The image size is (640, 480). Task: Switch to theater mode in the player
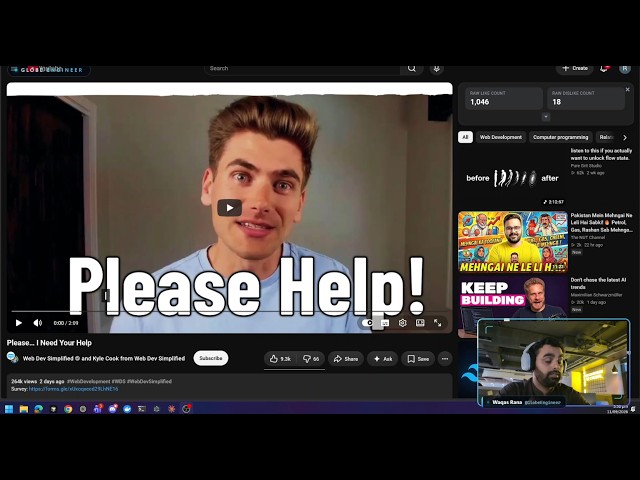(x=420, y=323)
